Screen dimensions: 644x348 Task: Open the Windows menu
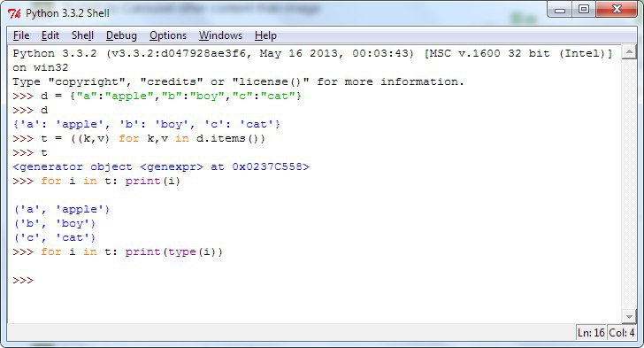(x=220, y=35)
